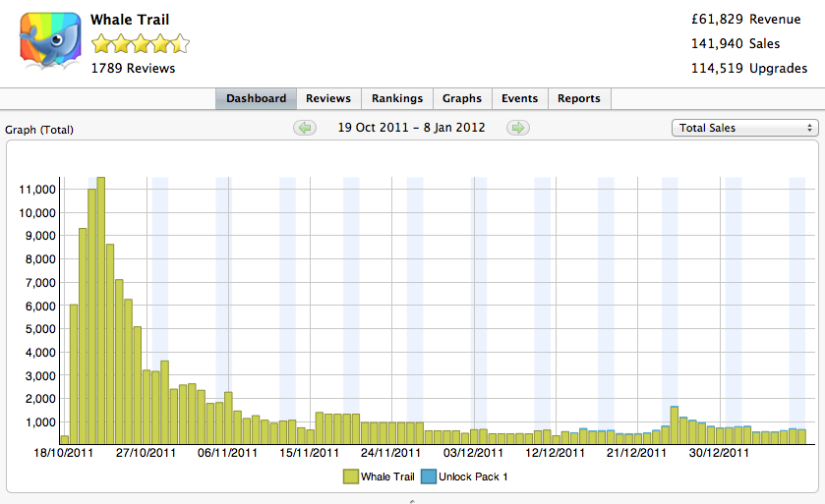Switch to the Reviews tab

(x=328, y=98)
